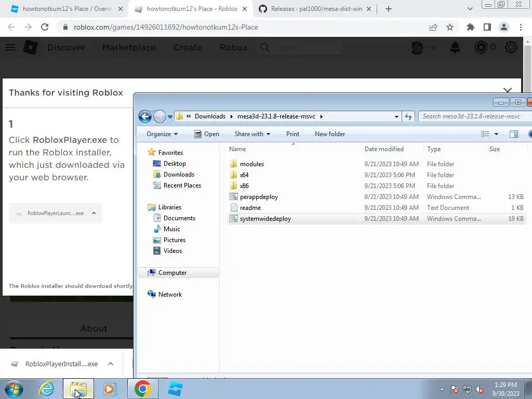Open the Windows Start menu

[x=14, y=389]
